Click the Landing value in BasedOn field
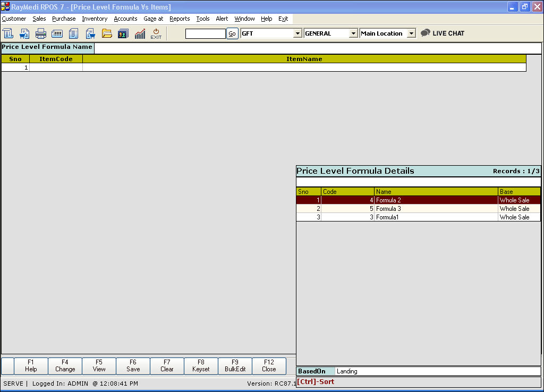The image size is (544, 392). click(347, 371)
